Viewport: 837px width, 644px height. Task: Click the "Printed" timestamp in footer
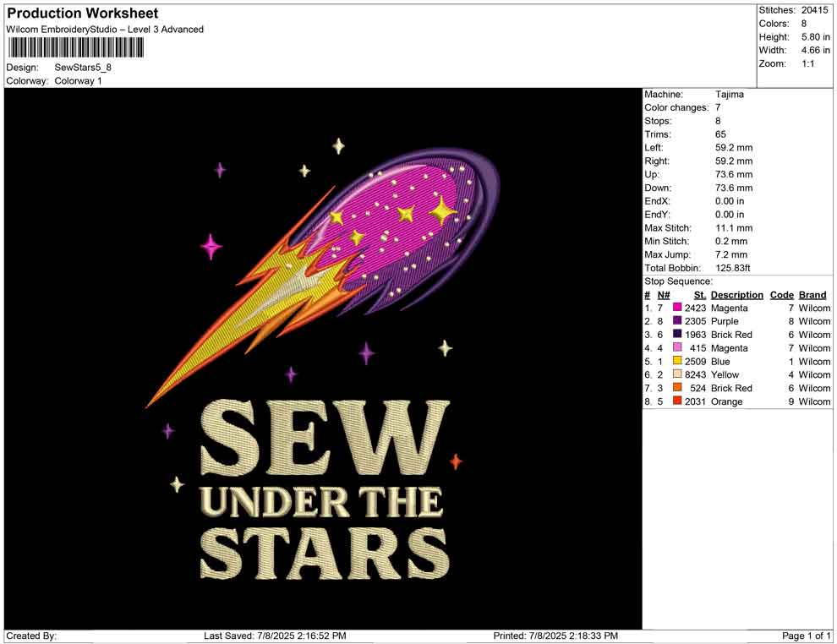(555, 636)
